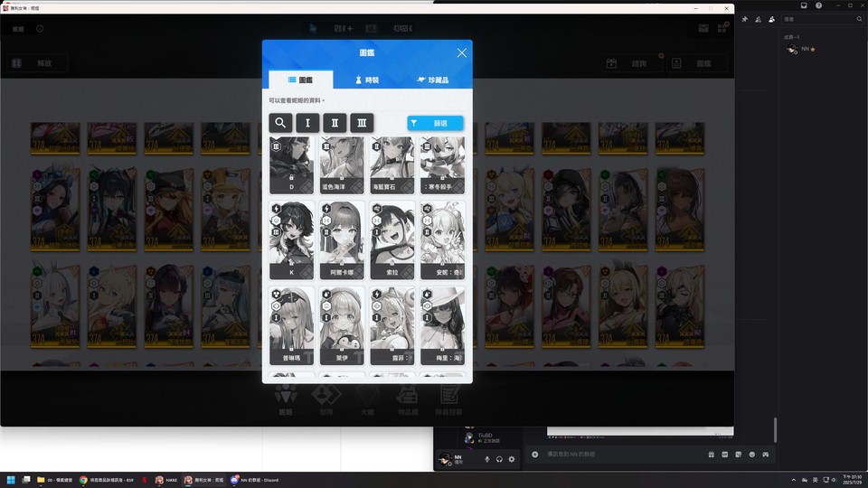Open the character card labeled D
Image resolution: width=868 pixels, height=488 pixels.
[x=291, y=164]
